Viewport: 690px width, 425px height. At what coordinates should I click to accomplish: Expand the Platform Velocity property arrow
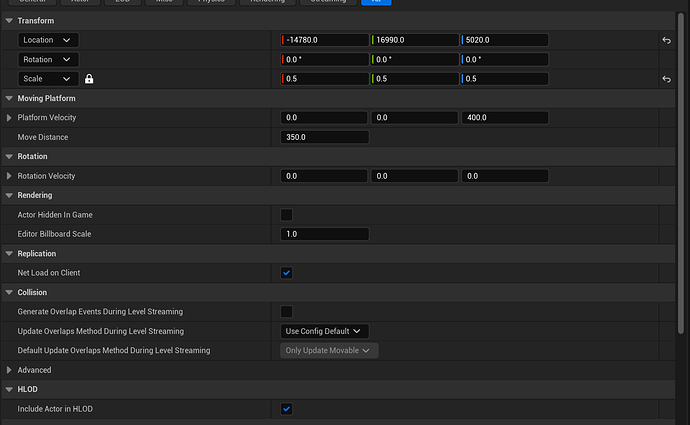click(x=10, y=118)
